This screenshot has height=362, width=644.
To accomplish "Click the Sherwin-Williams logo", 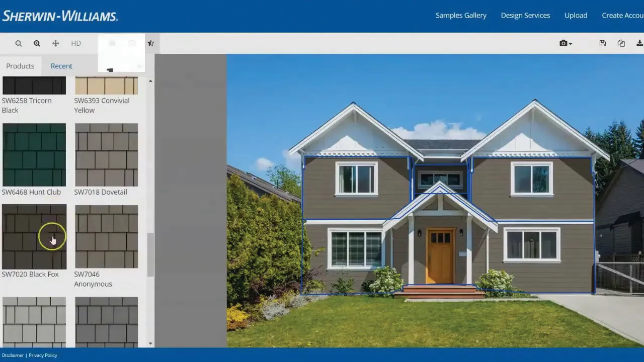I will pyautogui.click(x=60, y=16).
